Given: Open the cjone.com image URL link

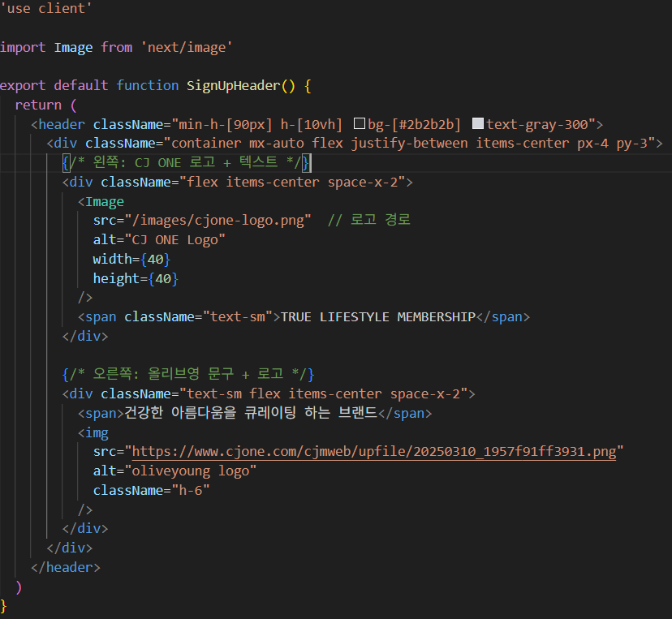Looking at the screenshot, I should click(x=373, y=452).
